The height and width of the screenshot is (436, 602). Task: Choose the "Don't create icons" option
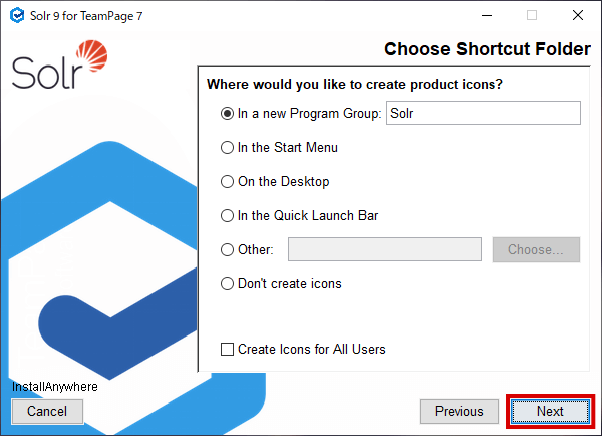[x=227, y=284]
